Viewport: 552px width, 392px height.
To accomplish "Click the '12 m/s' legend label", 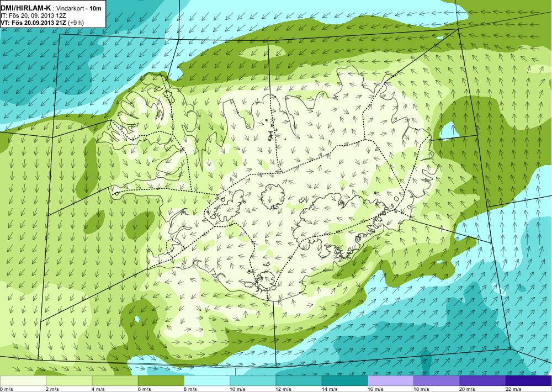I will [x=283, y=389].
